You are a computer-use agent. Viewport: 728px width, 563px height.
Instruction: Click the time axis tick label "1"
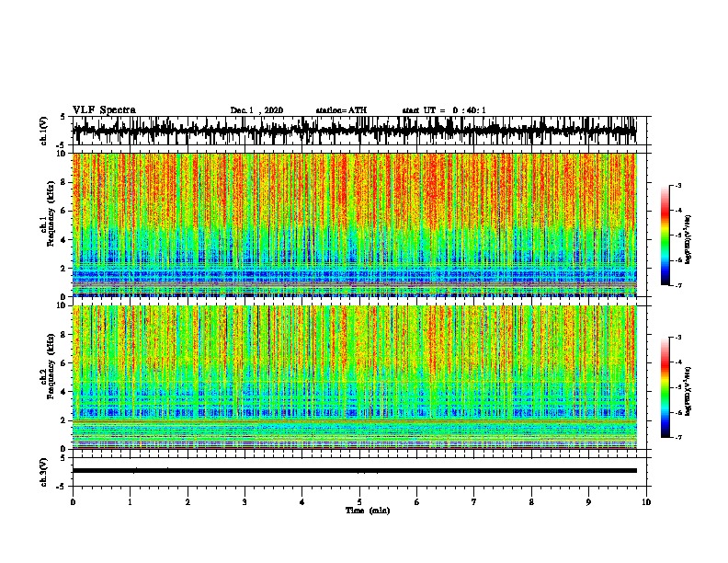pyautogui.click(x=130, y=502)
